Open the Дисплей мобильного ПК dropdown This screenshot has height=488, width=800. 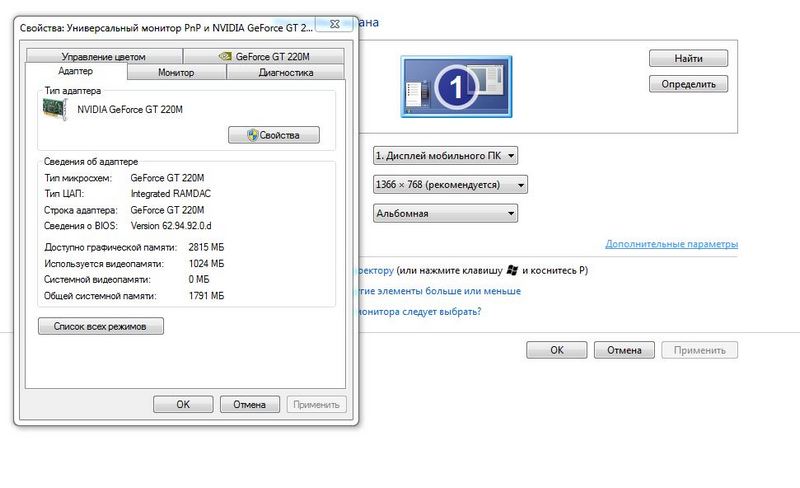click(x=445, y=156)
